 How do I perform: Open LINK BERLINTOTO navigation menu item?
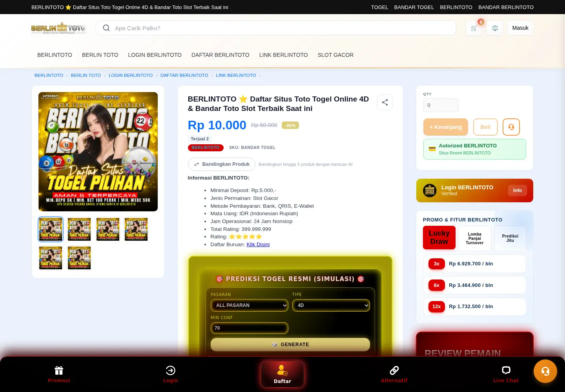click(x=284, y=55)
